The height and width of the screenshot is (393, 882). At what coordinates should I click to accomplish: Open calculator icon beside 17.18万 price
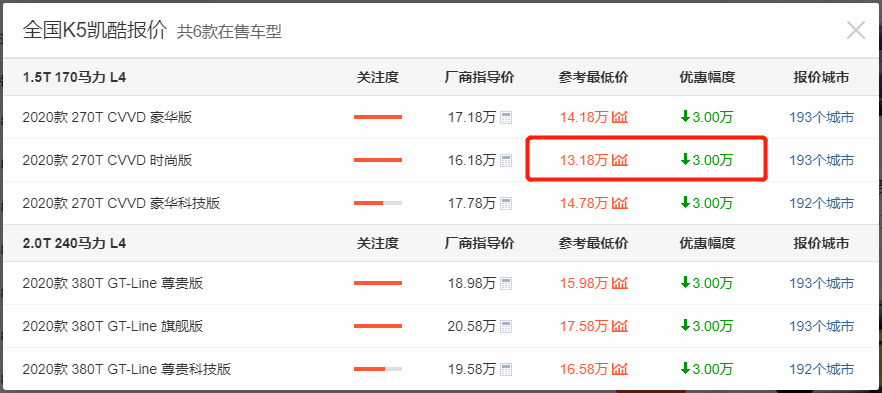[506, 118]
